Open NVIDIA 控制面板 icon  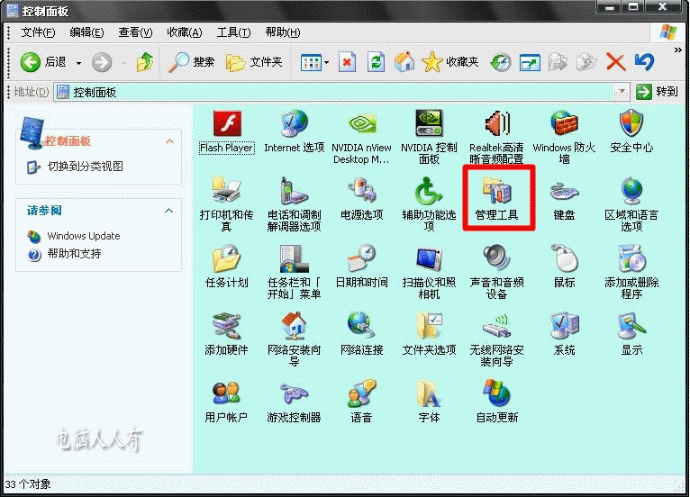[429, 136]
